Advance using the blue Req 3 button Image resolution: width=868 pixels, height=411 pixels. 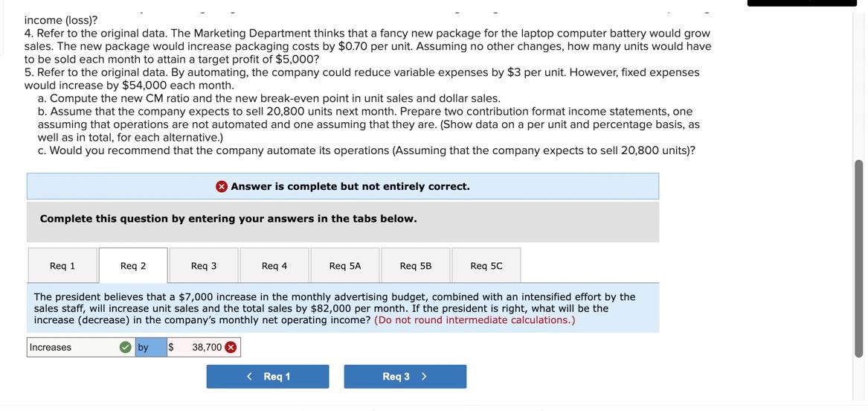pyautogui.click(x=405, y=377)
